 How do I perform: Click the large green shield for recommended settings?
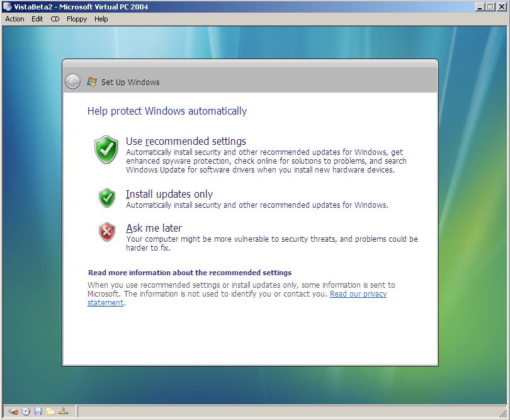[x=106, y=149]
